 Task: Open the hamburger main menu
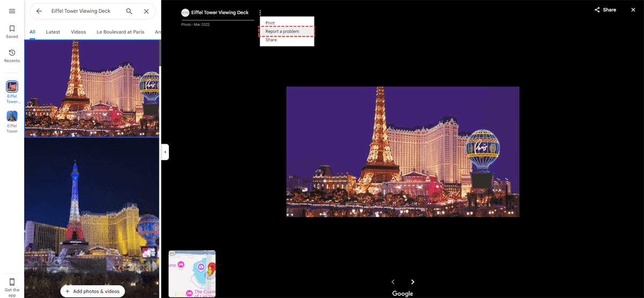12,11
